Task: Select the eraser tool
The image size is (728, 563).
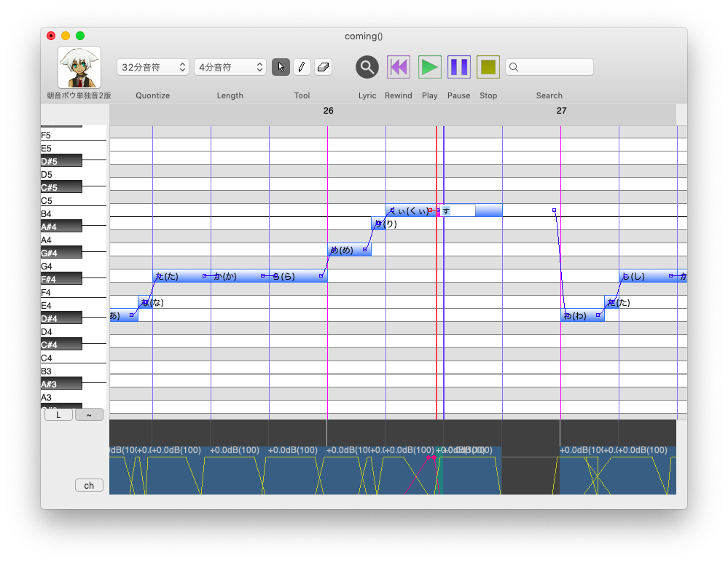Action: click(323, 67)
